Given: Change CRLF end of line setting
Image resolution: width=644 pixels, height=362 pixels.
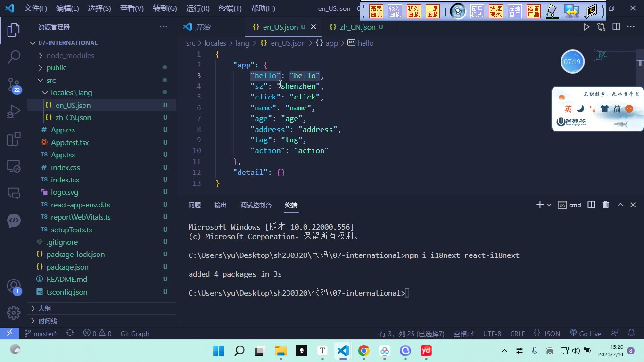Looking at the screenshot, I should point(517,333).
